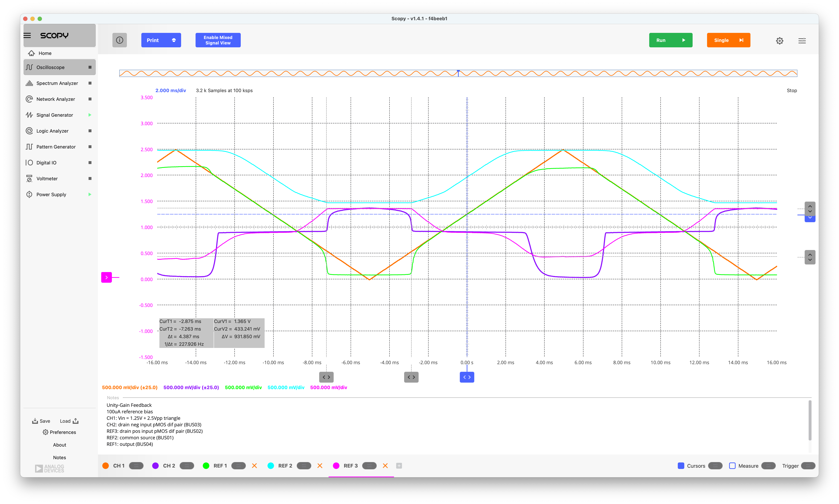Click the Spectrum Analyzer bars icon
This screenshot has height=504, width=839.
point(29,83)
